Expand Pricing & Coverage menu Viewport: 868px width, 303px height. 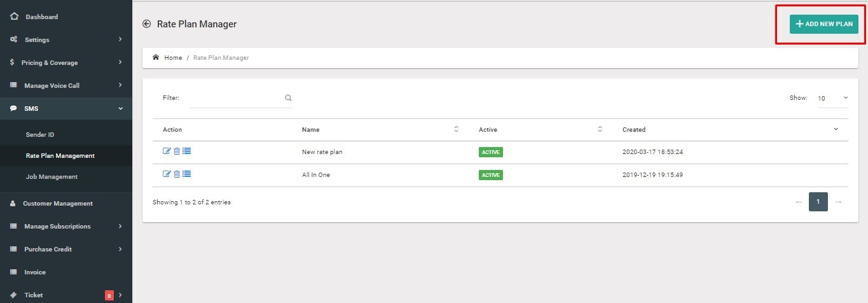(x=66, y=62)
